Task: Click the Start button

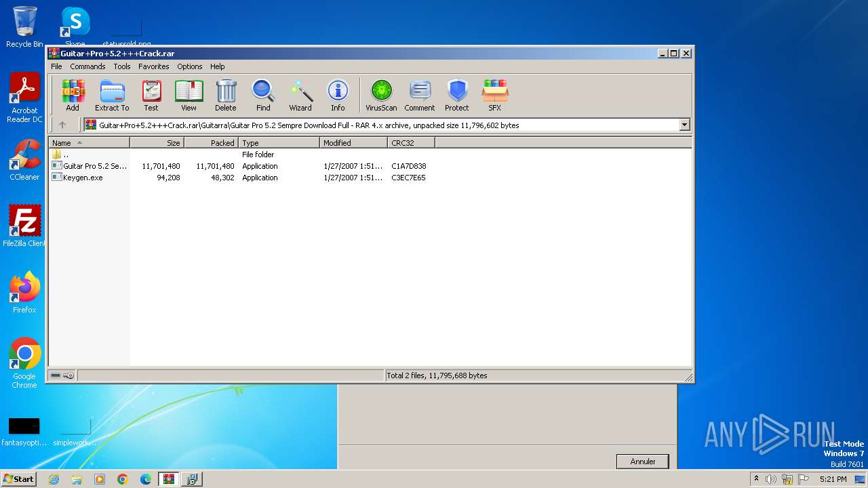Action: click(x=18, y=479)
